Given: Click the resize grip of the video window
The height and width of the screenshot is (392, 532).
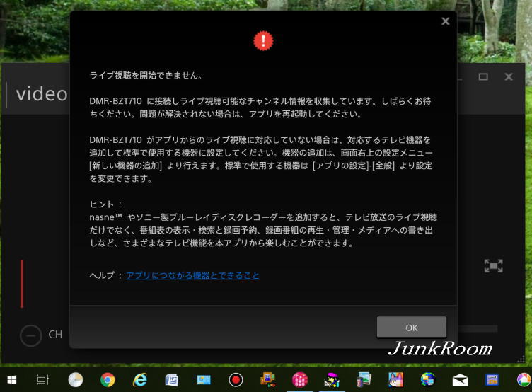Looking at the screenshot, I should point(521,359).
